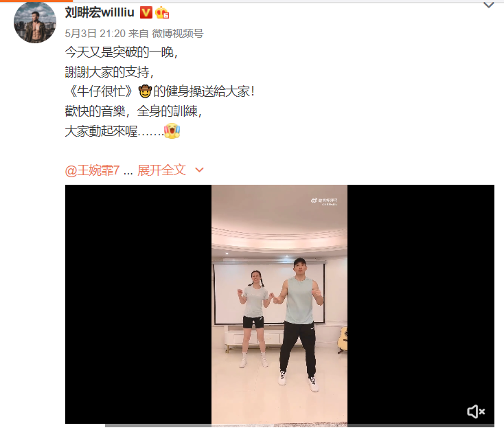Click the orange loading bar at the top
This screenshot has height=430, width=504.
pos(36,1)
